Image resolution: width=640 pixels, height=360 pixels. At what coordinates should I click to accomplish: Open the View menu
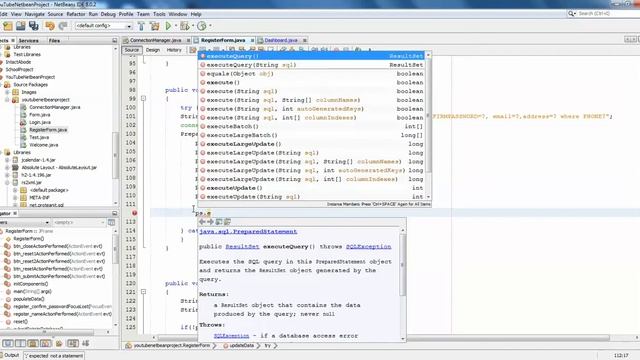point(16,14)
